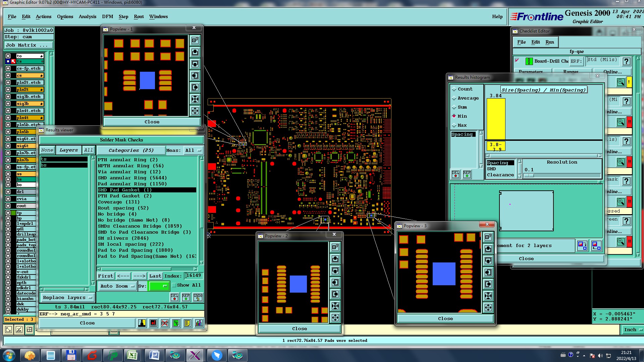Click magnifier icon beside Board-Drill check
The width and height of the screenshot is (644, 362).
(621, 82)
